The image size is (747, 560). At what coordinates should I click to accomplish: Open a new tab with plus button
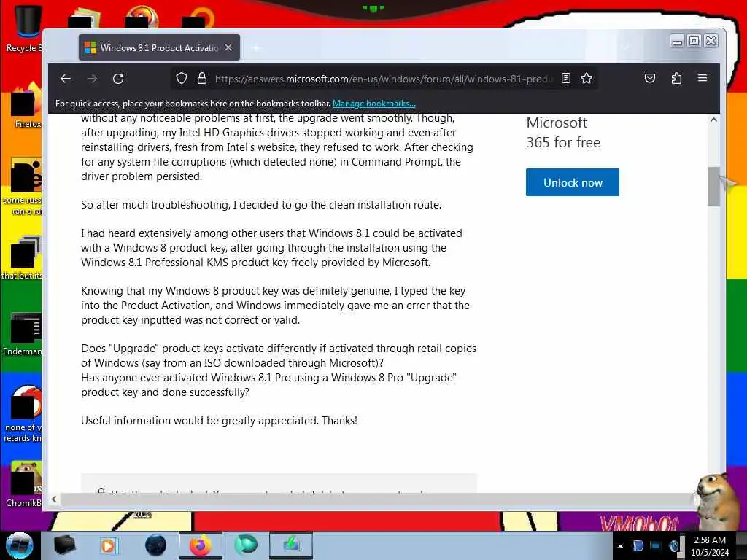[256, 48]
